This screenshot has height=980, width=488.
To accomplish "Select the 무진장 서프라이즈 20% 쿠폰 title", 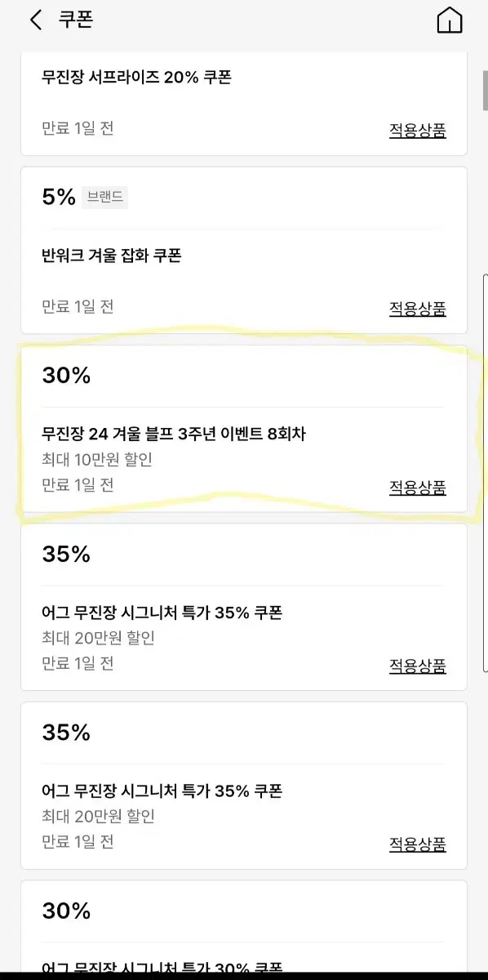I will pos(137,78).
